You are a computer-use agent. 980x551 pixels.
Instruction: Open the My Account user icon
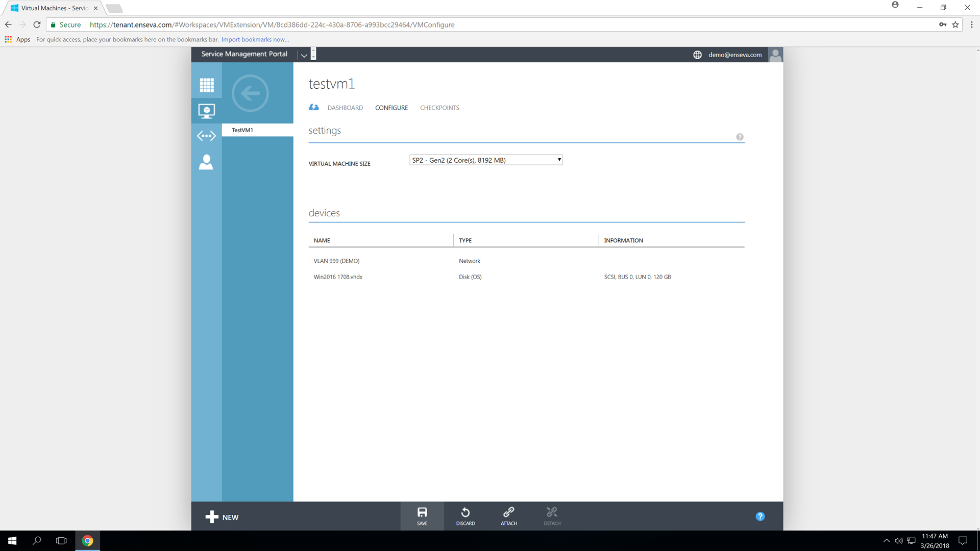[206, 162]
